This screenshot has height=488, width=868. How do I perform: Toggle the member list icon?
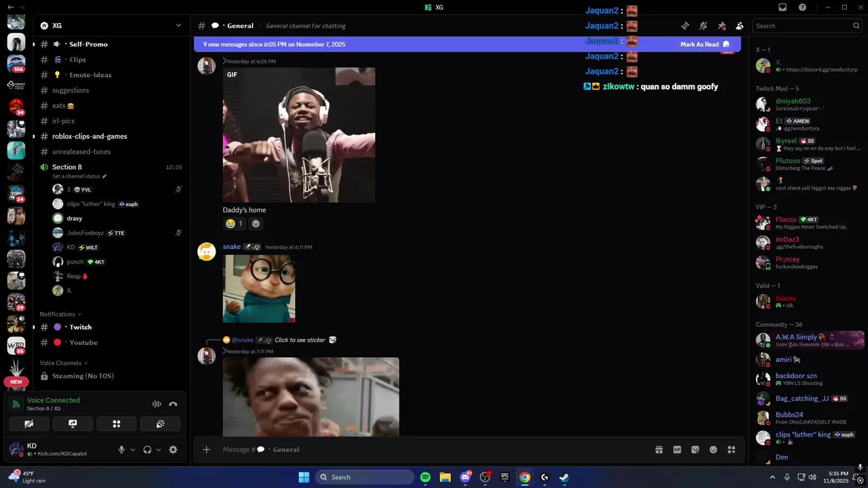739,26
